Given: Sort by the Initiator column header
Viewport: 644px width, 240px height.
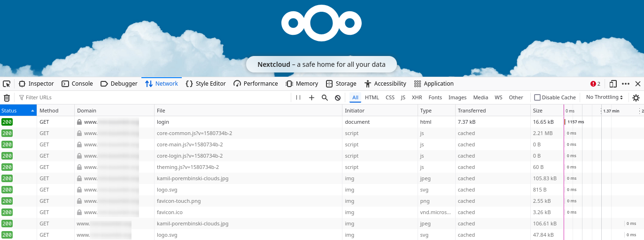Looking at the screenshot, I should pyautogui.click(x=380, y=111).
